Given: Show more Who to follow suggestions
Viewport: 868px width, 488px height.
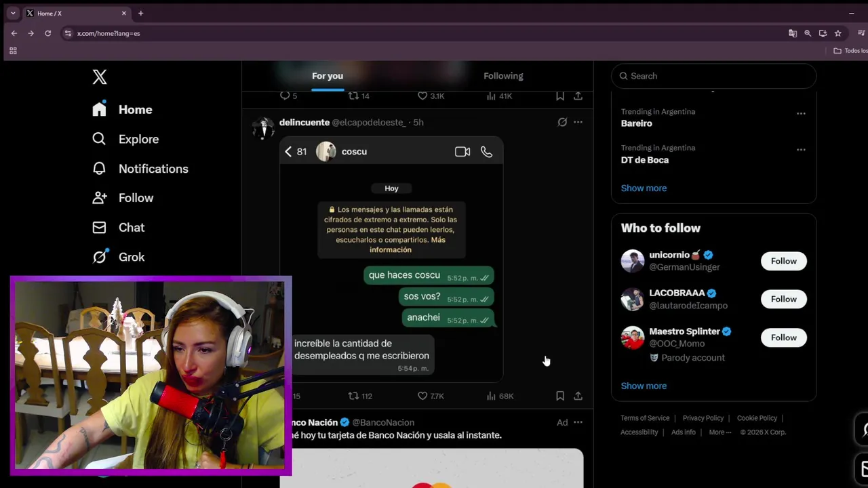Looking at the screenshot, I should click(644, 386).
